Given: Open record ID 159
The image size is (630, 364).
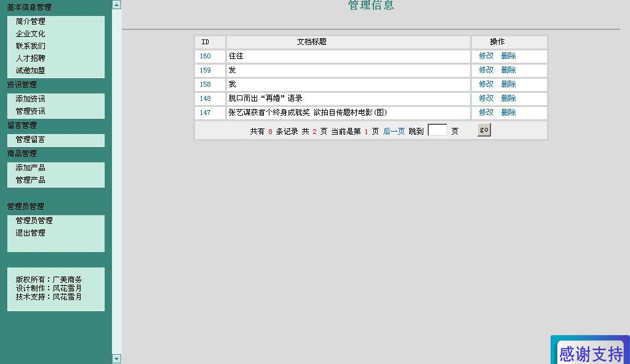Looking at the screenshot, I should 205,70.
